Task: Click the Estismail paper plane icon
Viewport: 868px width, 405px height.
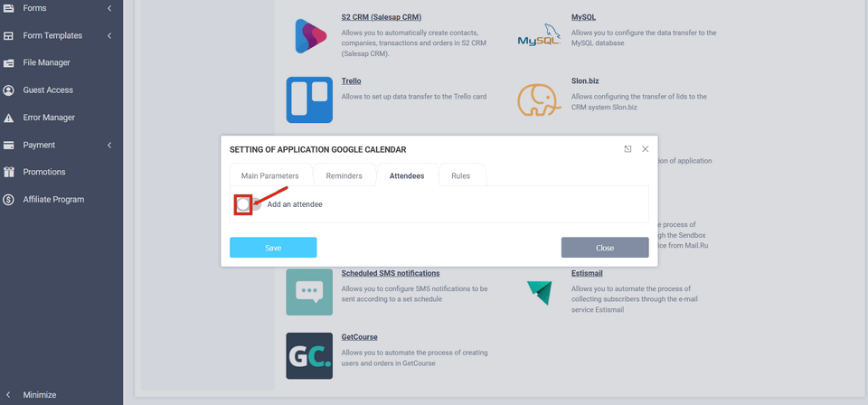Action: pos(539,292)
